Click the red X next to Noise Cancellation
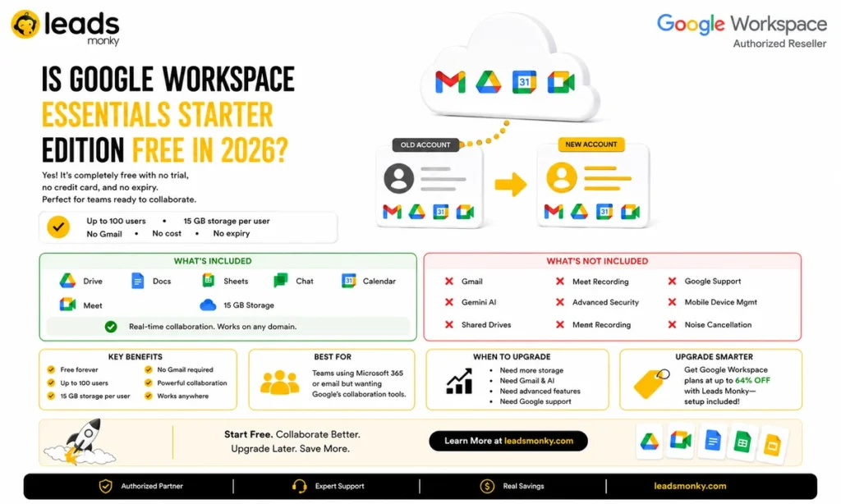The height and width of the screenshot is (504, 841). [x=672, y=324]
